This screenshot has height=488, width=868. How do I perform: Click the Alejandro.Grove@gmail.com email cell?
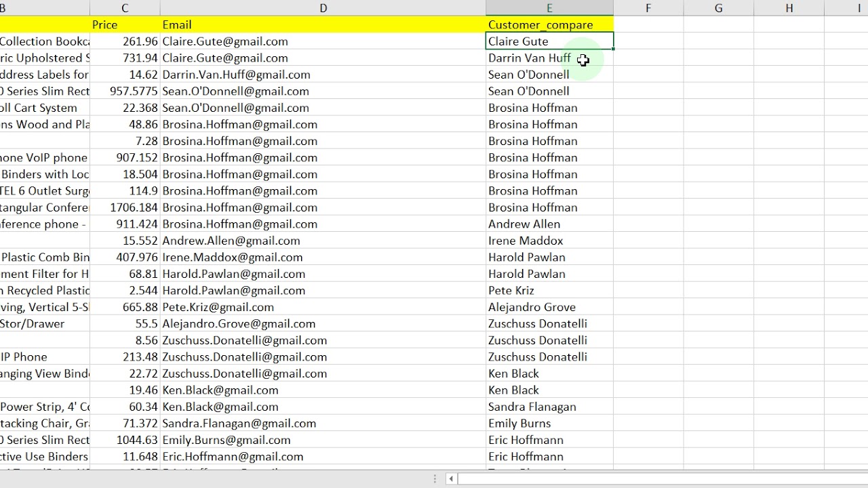click(323, 324)
